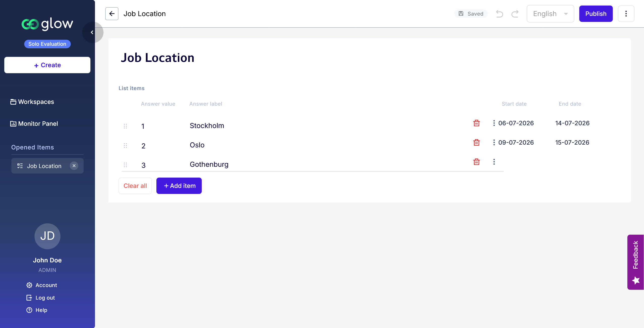The height and width of the screenshot is (328, 644).
Task: Open Account settings
Action: tap(42, 285)
